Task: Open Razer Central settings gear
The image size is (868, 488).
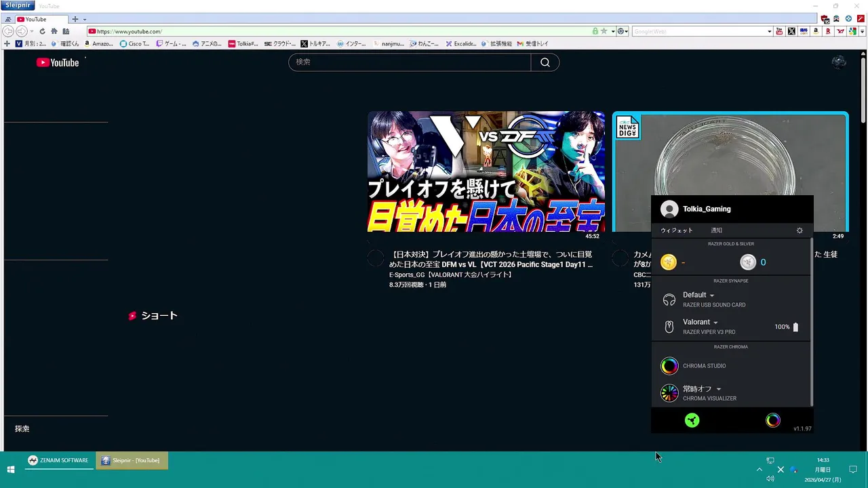Action: [x=800, y=230]
